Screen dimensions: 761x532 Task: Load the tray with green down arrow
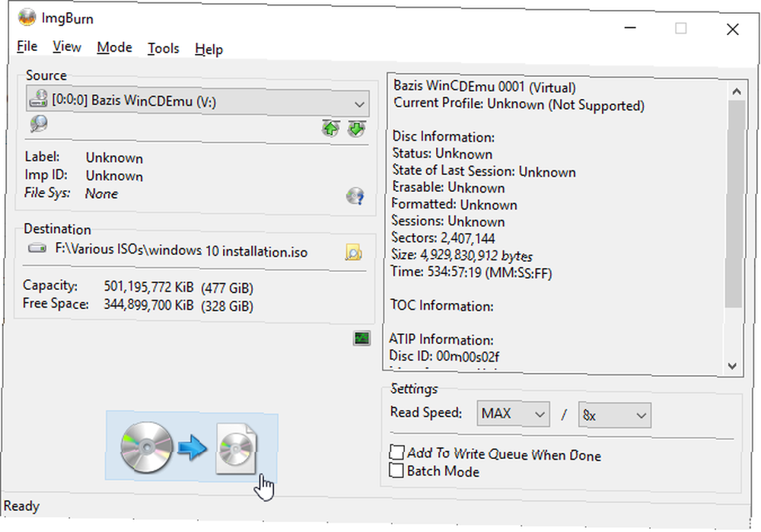(x=357, y=129)
